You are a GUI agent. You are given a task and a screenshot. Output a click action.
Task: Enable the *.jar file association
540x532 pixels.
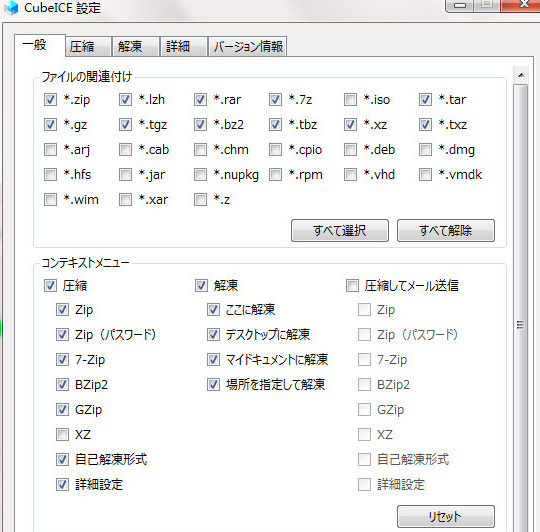pos(125,175)
